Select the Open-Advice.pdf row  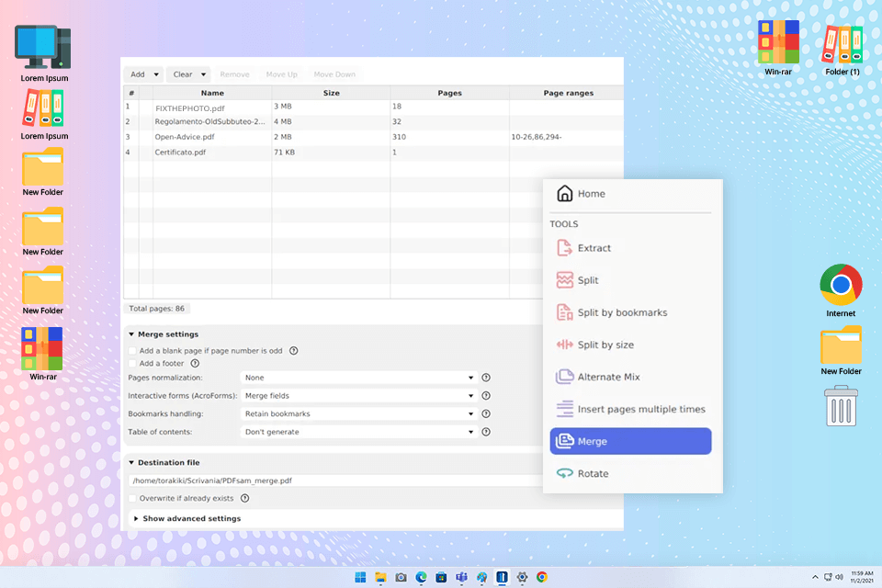point(374,137)
